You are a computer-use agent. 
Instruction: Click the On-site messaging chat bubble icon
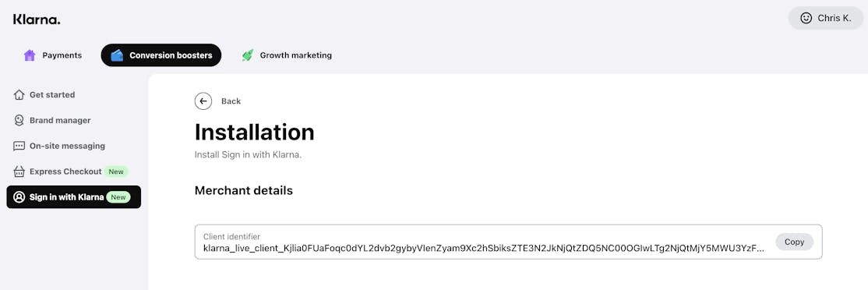(x=19, y=146)
